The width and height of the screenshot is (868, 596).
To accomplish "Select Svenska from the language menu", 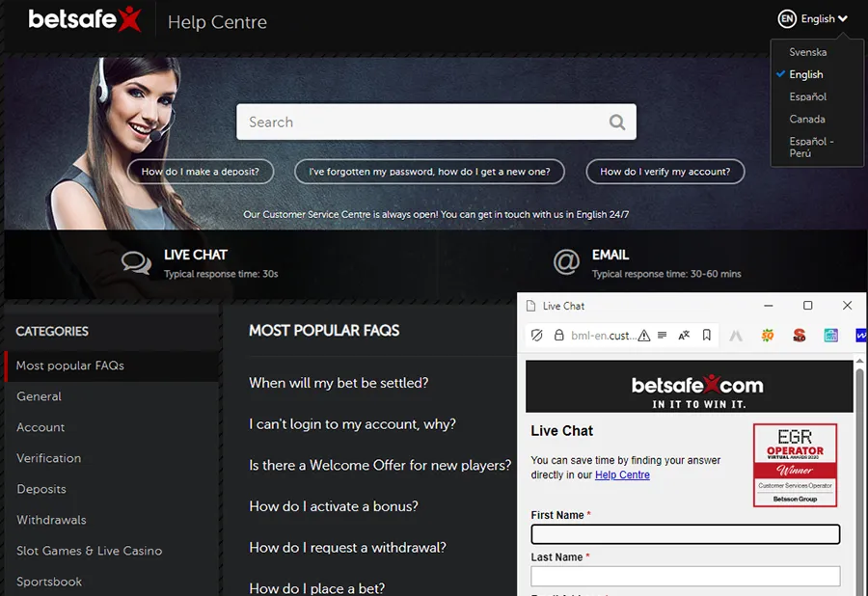I will coord(807,52).
